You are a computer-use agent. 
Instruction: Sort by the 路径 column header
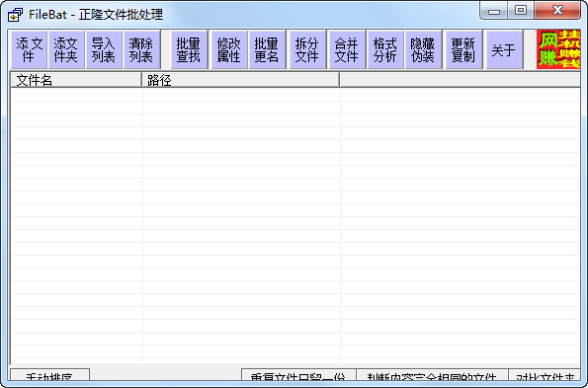(241, 80)
